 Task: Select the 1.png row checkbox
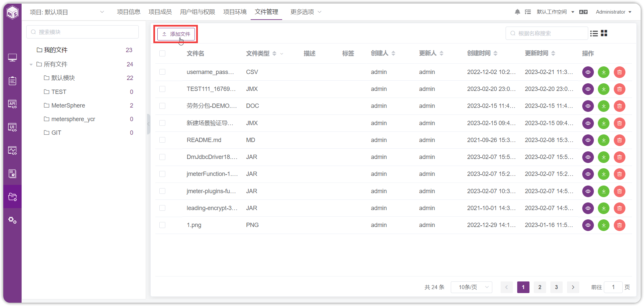point(162,225)
